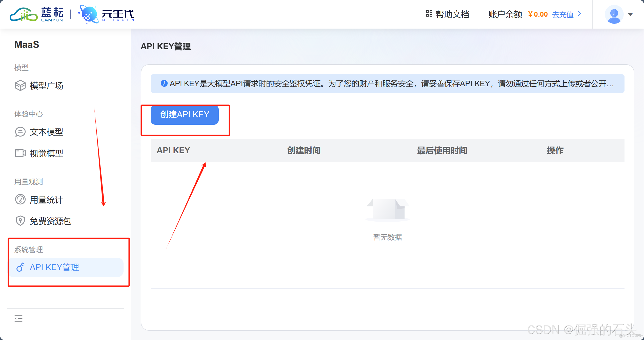Collapse the sidebar with bottom menu icon

18,318
